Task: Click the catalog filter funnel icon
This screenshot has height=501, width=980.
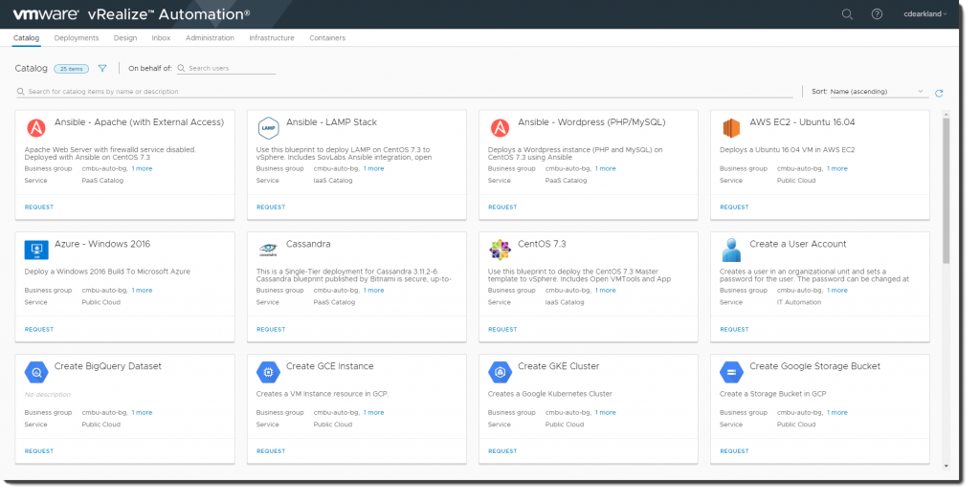Action: tap(102, 69)
